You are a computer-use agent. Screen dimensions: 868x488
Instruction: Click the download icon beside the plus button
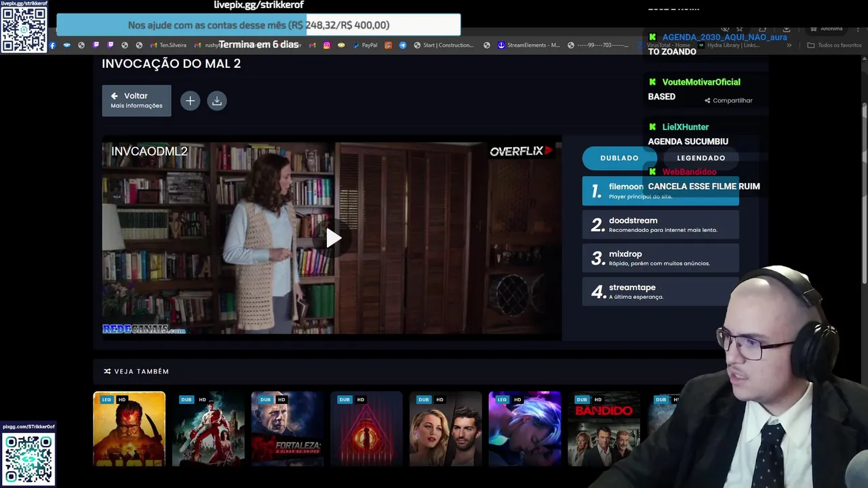[x=217, y=101]
